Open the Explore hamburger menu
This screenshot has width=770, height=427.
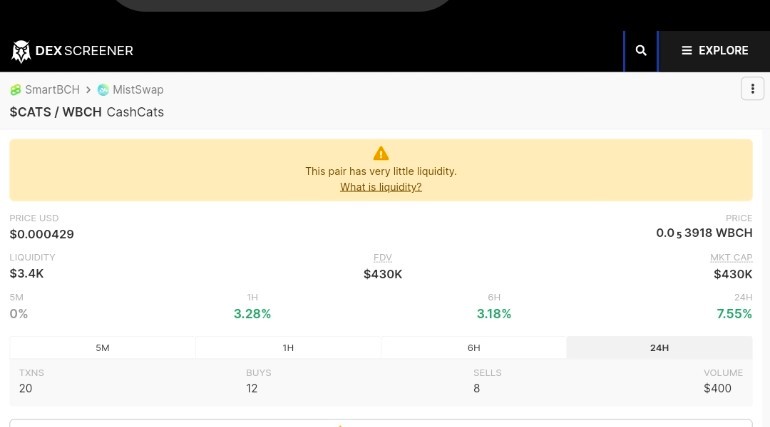tap(715, 51)
